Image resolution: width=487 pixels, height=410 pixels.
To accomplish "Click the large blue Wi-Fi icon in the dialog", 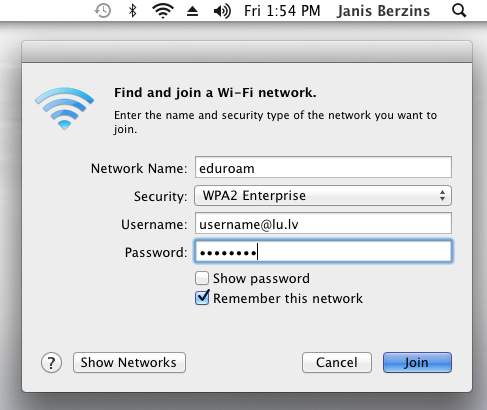I will coord(64,108).
